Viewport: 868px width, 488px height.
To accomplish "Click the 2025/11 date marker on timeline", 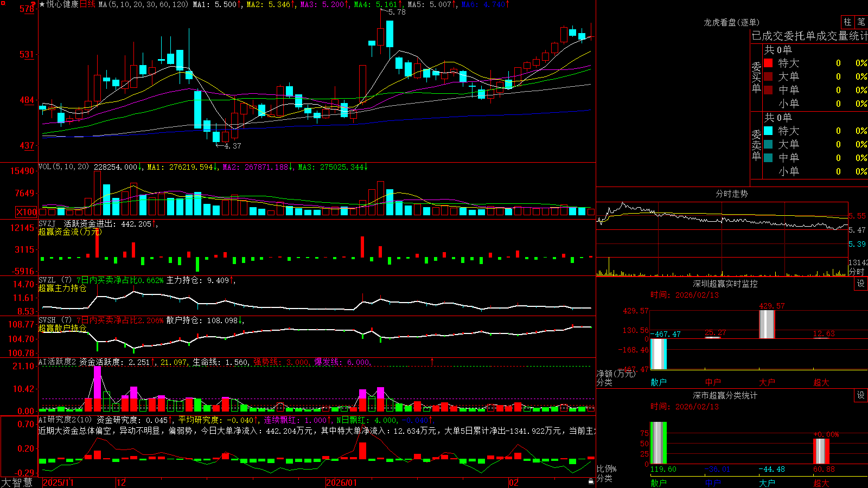I will pos(58,483).
